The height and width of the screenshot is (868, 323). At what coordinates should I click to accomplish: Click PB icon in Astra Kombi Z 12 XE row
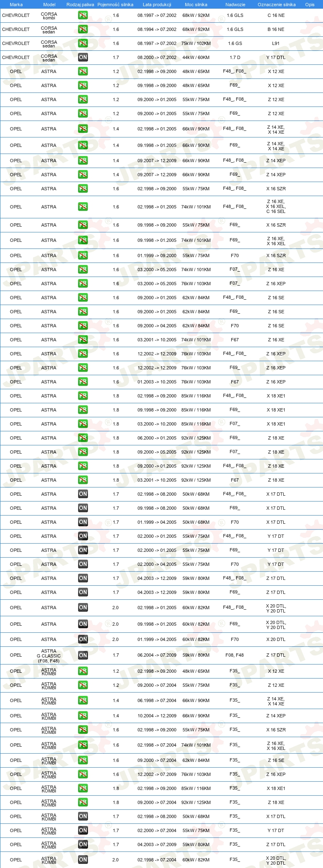click(83, 685)
